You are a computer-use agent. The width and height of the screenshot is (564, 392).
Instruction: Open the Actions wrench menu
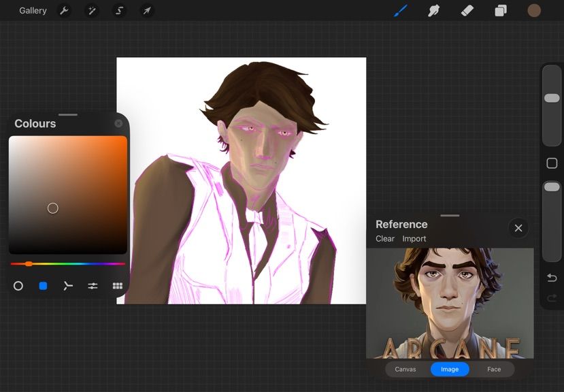tap(64, 10)
